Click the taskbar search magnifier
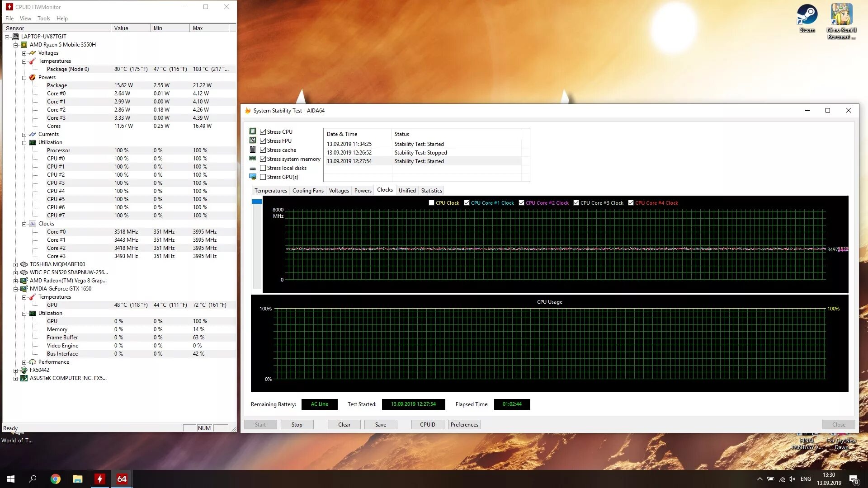The image size is (868, 488). (33, 479)
